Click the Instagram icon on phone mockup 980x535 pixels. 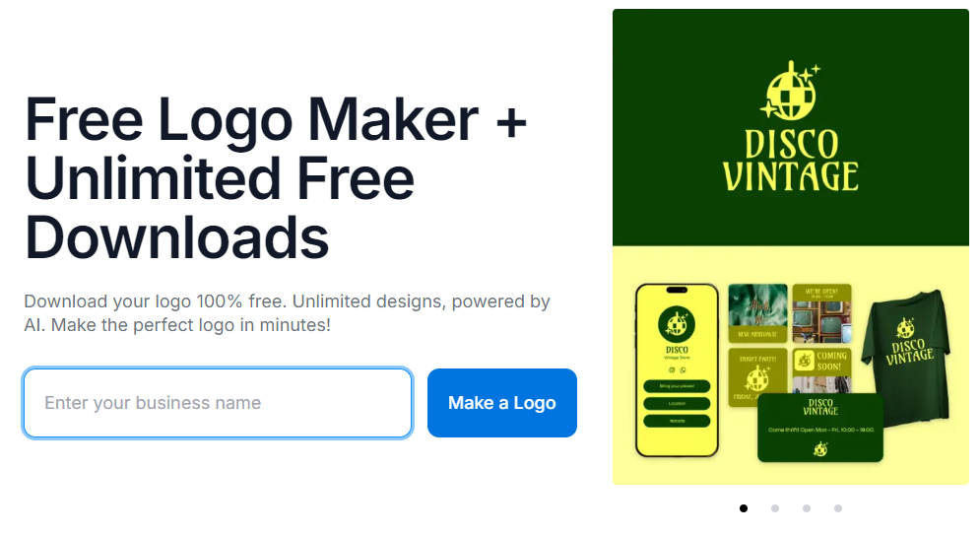(672, 370)
